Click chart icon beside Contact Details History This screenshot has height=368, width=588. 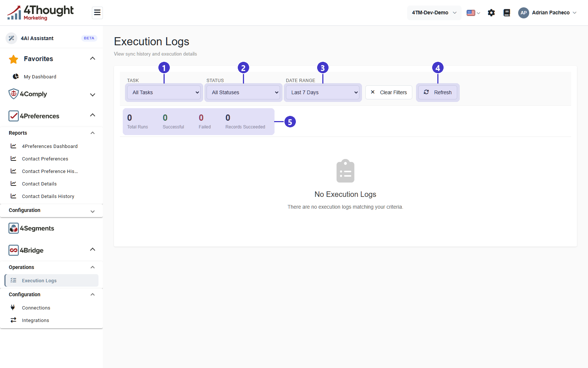point(14,196)
